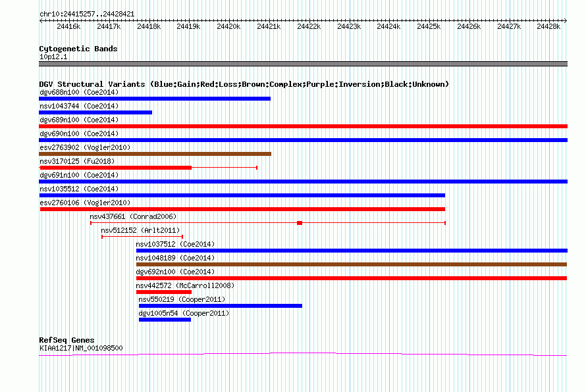The image size is (586, 392).
Task: Click the RefSeq Genes track heading
Action: point(67,340)
